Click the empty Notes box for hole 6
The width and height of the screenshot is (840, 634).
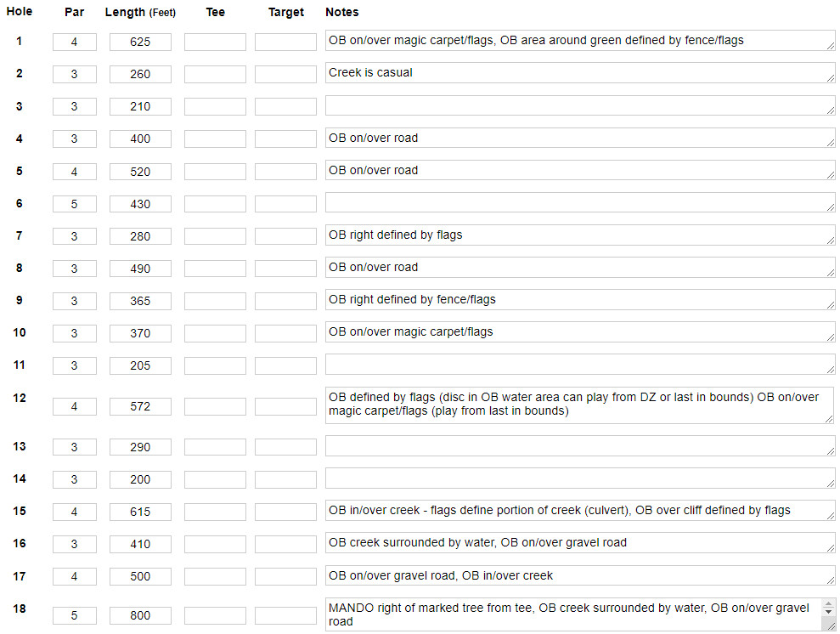[580, 202]
